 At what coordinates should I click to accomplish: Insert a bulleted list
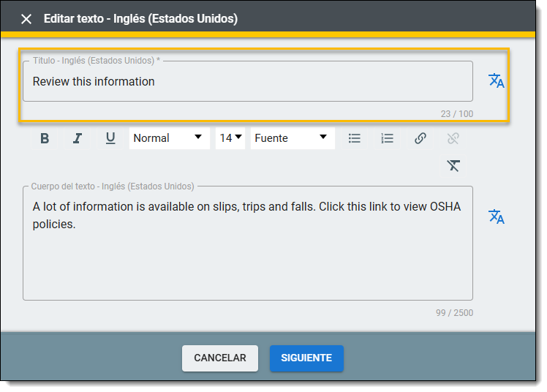point(355,138)
